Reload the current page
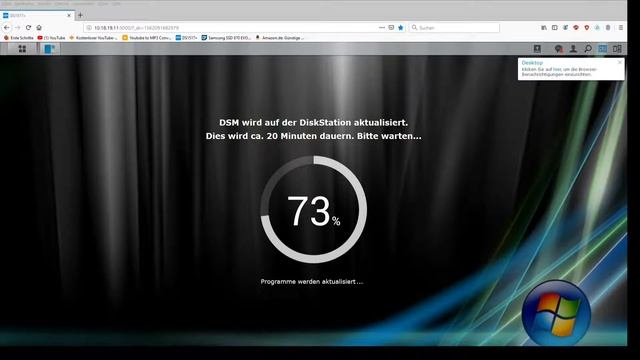The height and width of the screenshot is (360, 640). tap(28, 28)
